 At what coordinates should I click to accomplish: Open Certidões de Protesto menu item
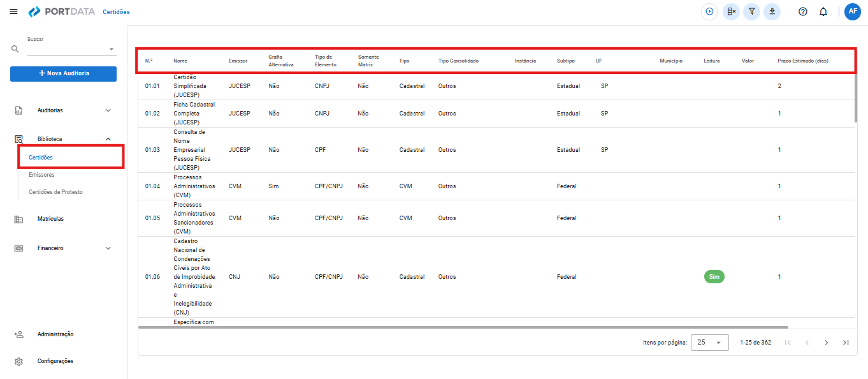[55, 191]
